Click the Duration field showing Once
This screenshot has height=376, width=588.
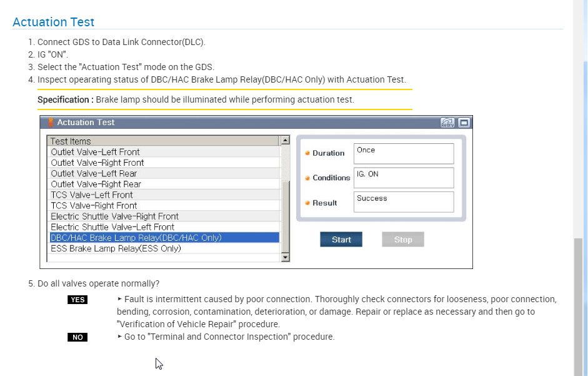tap(404, 153)
